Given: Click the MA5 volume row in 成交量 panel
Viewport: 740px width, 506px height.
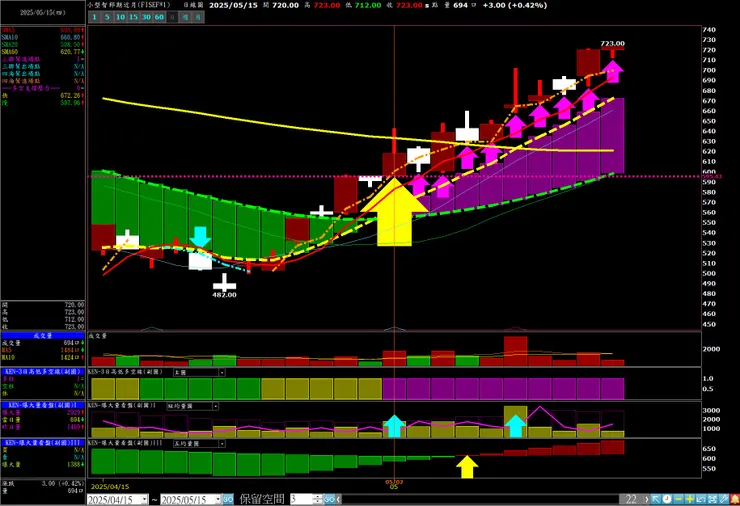Looking at the screenshot, I should coord(43,350).
